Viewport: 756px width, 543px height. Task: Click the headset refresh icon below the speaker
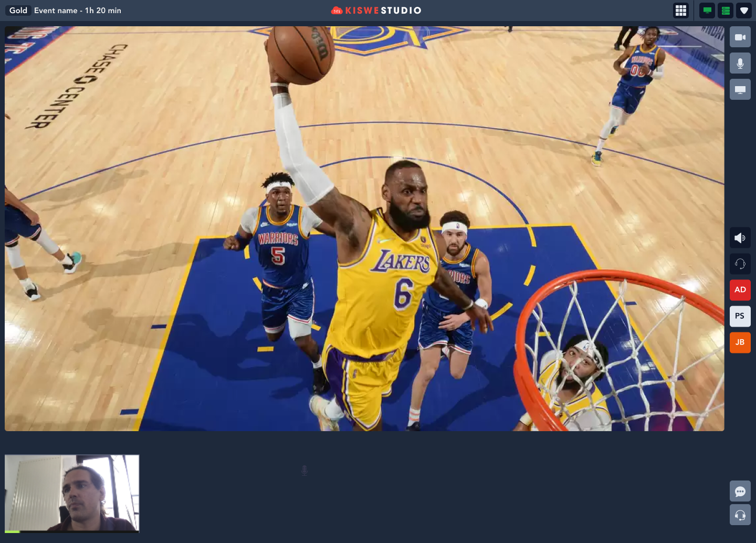(740, 264)
